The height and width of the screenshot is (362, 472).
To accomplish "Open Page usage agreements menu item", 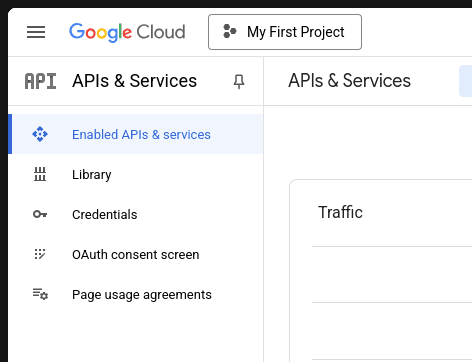I will point(136,294).
